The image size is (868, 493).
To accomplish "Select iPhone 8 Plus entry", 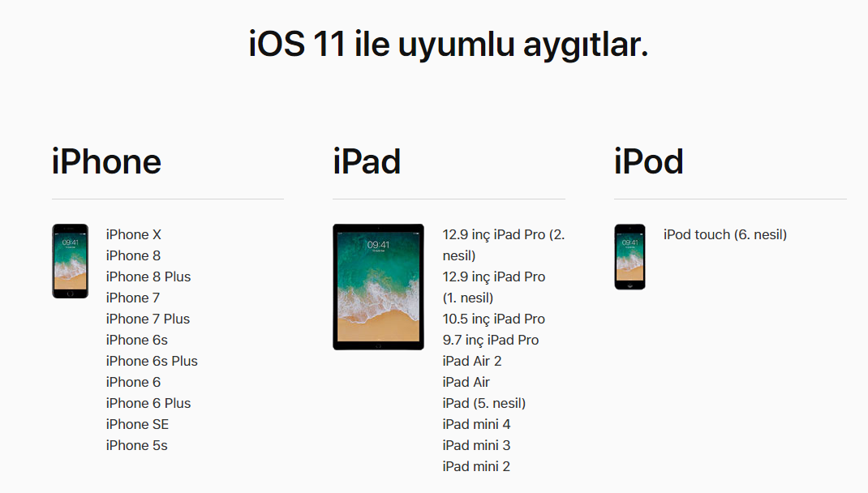I will point(148,277).
